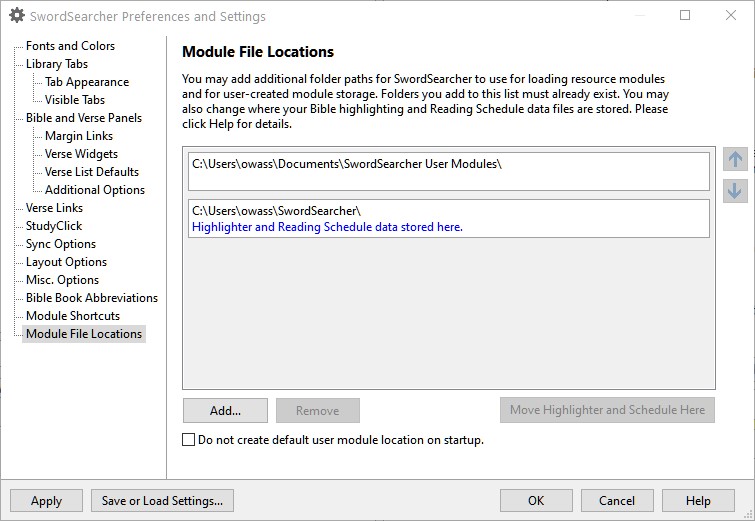Select the SwordSearcher User Modules path entry

[449, 171]
